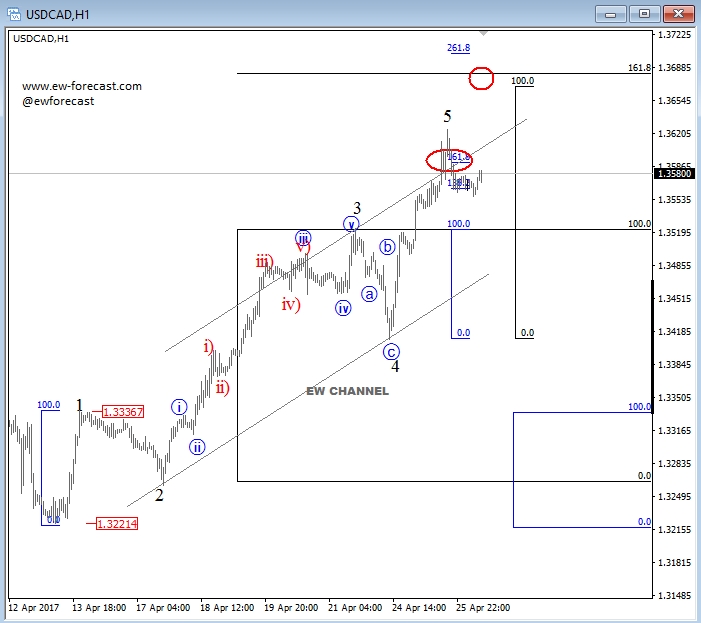Select black wave label 4
The width and height of the screenshot is (701, 623).
395,366
